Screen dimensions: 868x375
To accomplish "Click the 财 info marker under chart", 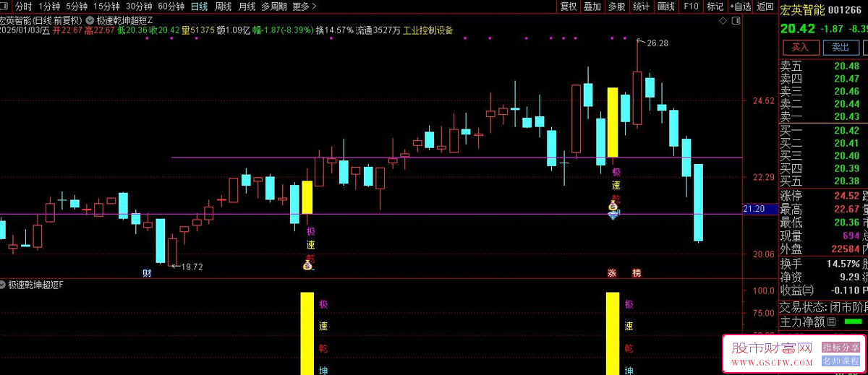I will 147,273.
